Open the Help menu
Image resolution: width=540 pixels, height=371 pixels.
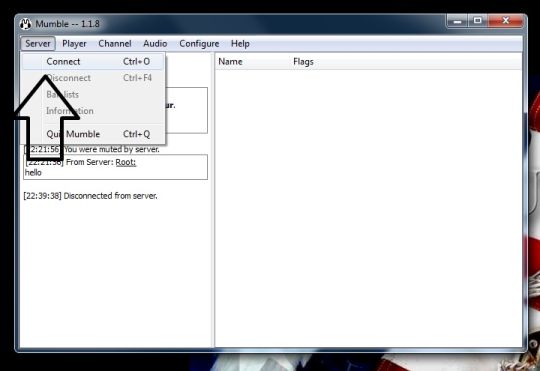coord(240,44)
